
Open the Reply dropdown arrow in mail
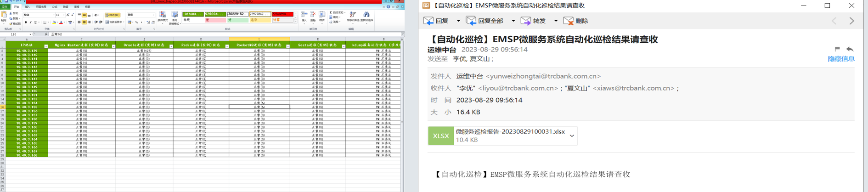pos(458,21)
